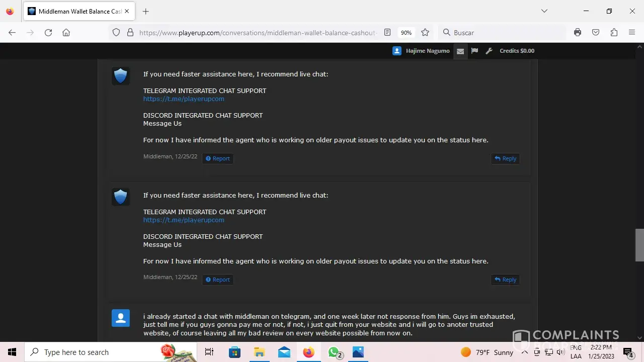Click the first Telegram t.me/playerupcom link
Screen dimensions: 644x362
coord(184,99)
